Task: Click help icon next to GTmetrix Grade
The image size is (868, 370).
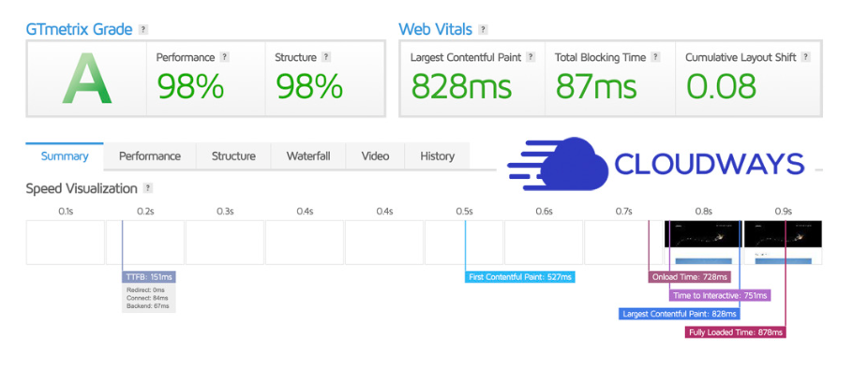Action: coord(143,29)
